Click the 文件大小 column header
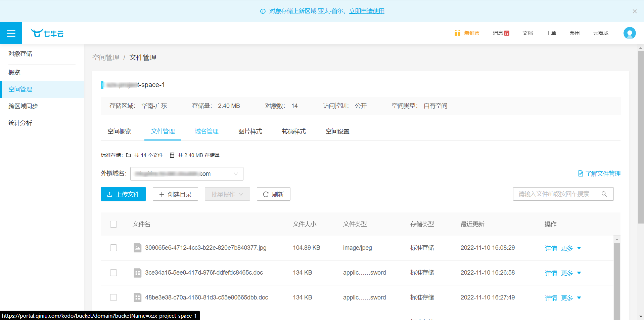The image size is (644, 320). (305, 224)
